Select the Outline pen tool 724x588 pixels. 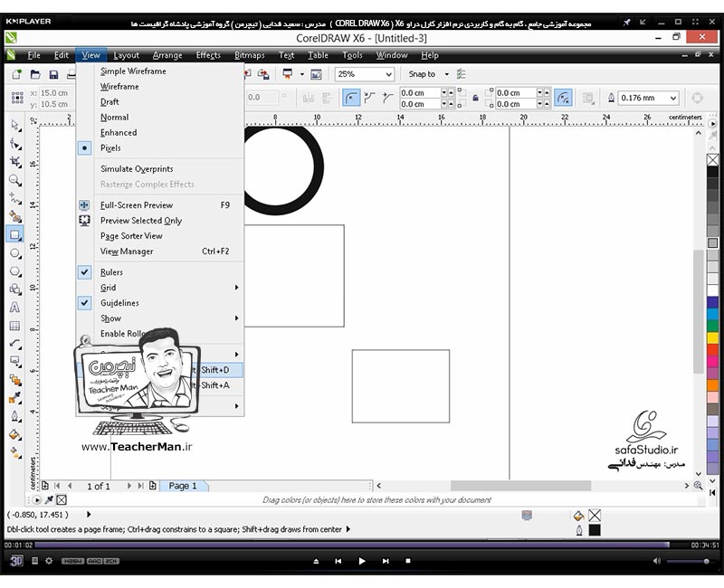[x=15, y=416]
